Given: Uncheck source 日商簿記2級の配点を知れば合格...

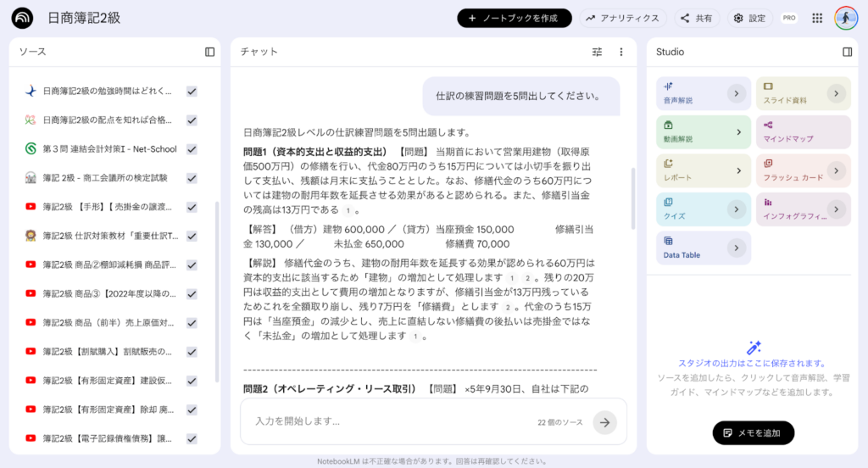Looking at the screenshot, I should [192, 120].
